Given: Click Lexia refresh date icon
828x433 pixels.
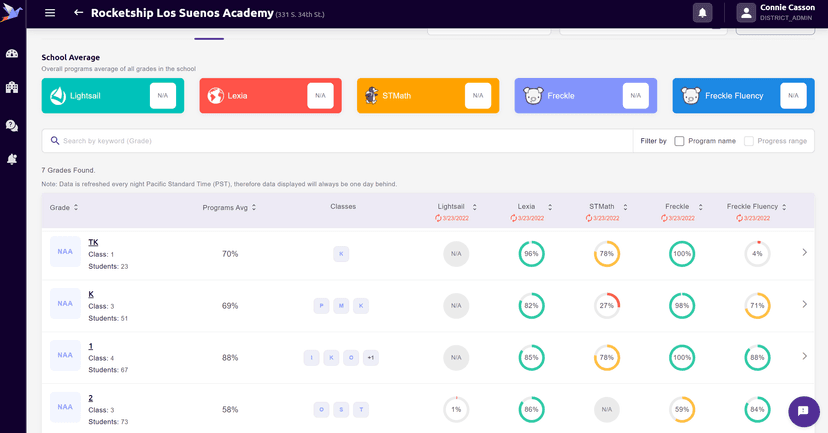Looking at the screenshot, I should coord(513,218).
